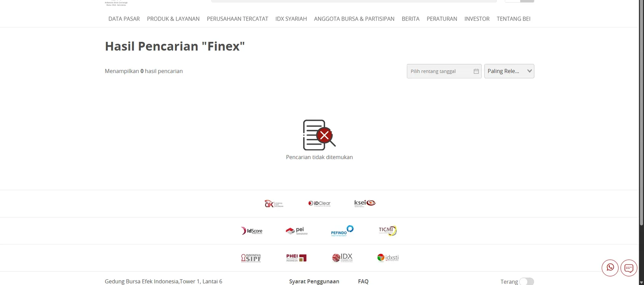The image size is (644, 285).
Task: Click the calendar icon in date picker
Action: (x=476, y=71)
